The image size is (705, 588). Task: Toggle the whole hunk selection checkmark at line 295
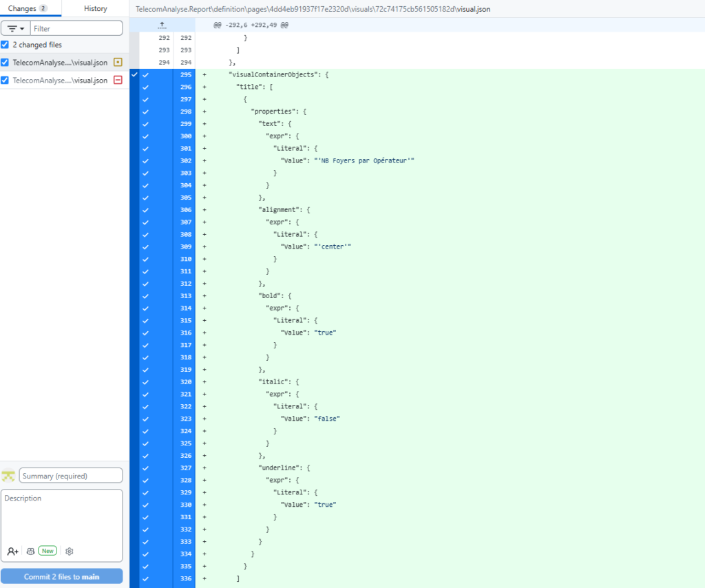134,74
